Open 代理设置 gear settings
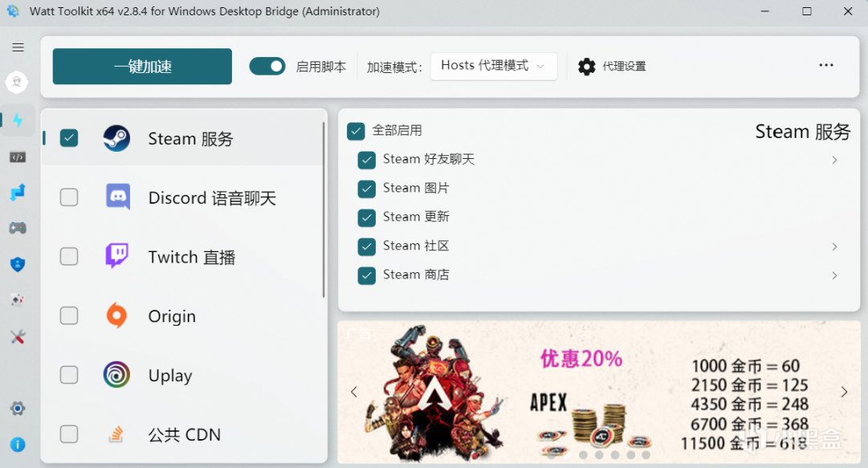This screenshot has height=468, width=868. pyautogui.click(x=587, y=67)
